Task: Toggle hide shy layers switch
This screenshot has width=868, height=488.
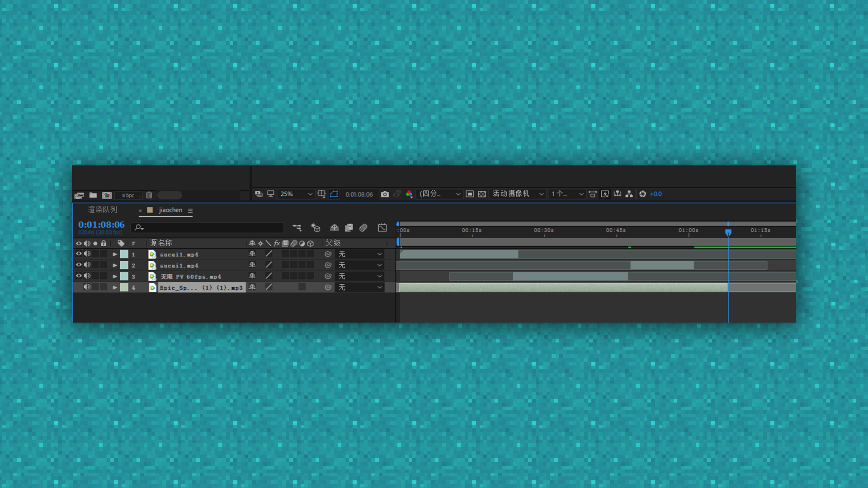Action: click(x=334, y=227)
